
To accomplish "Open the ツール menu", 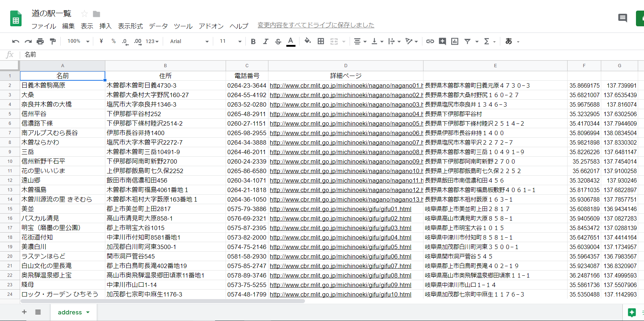I will [x=183, y=26].
